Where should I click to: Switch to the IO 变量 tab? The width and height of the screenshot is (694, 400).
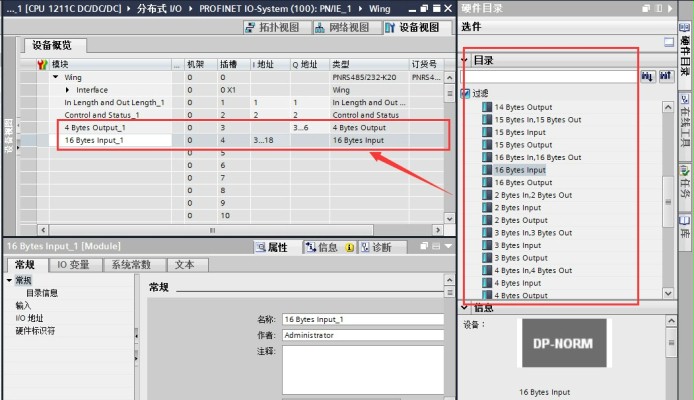coord(73,265)
